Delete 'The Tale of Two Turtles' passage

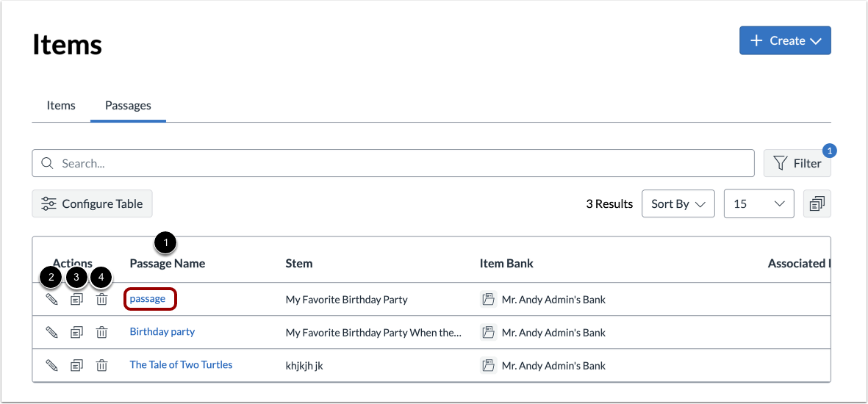click(101, 365)
